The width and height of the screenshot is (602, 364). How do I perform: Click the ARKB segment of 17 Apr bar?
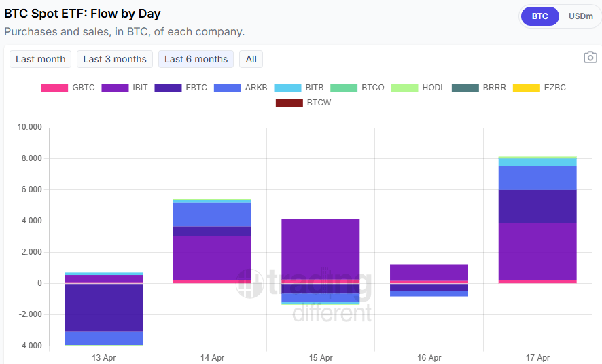(x=537, y=178)
